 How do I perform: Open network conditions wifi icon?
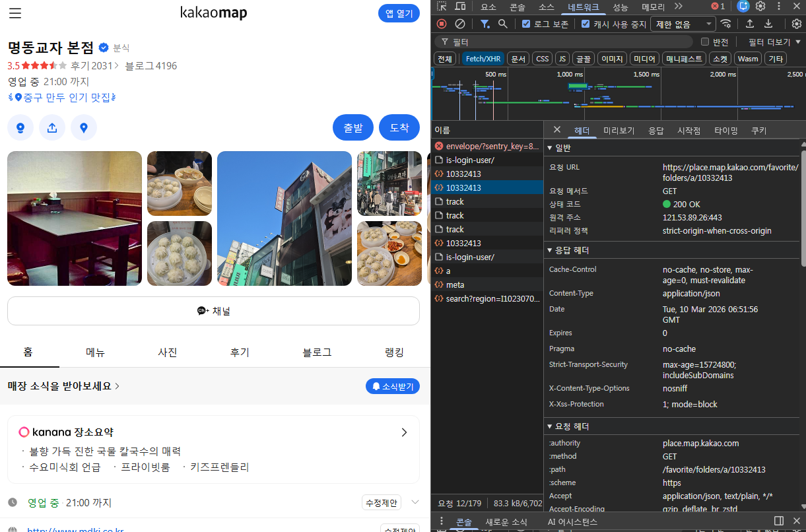pos(726,24)
